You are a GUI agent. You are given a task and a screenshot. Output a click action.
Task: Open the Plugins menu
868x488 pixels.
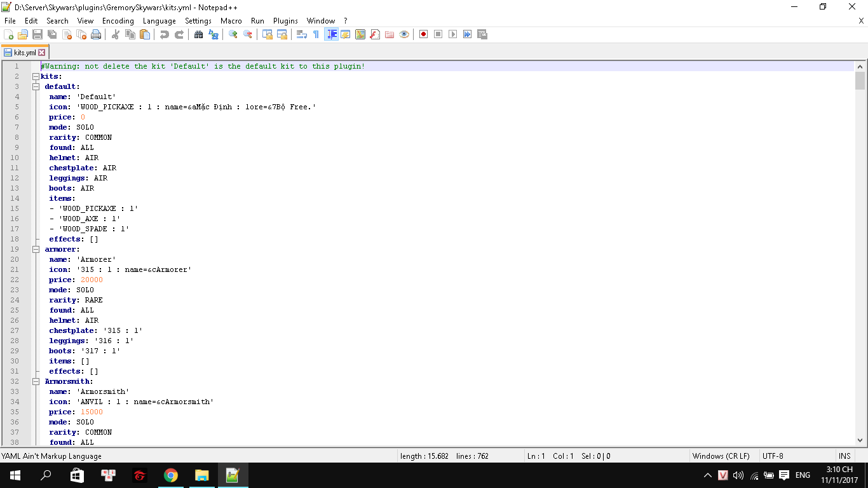(x=285, y=21)
